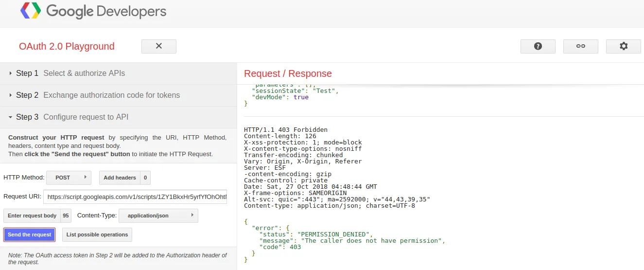
Task: Click the Request URI input field
Action: click(135, 197)
